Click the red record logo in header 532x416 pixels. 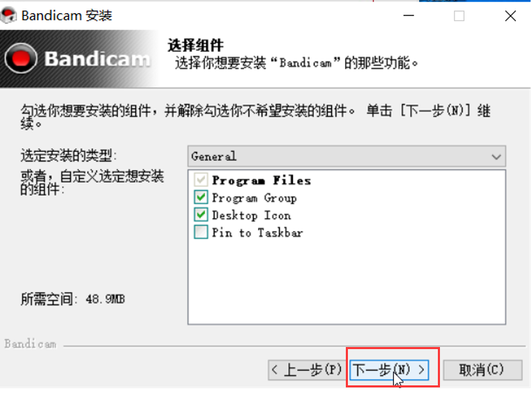[x=21, y=58]
